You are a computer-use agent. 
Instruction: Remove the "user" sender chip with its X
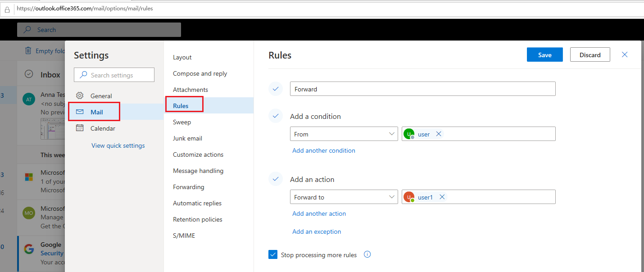[x=438, y=134]
